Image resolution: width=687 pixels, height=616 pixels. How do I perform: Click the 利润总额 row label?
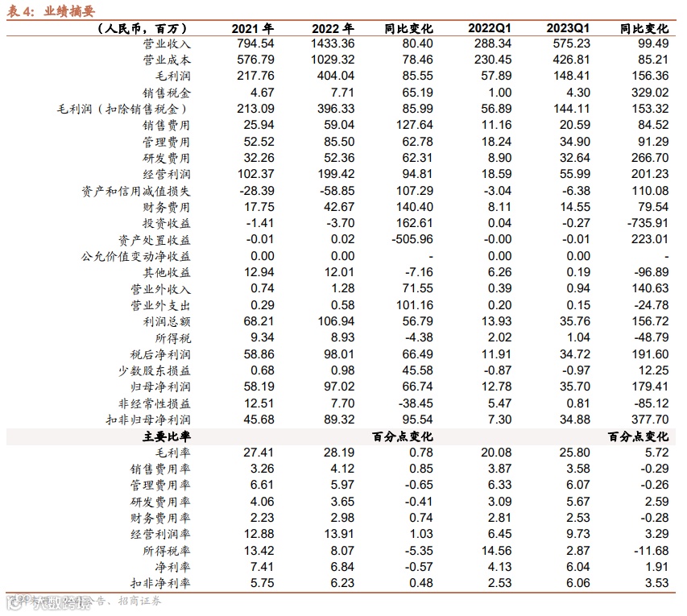pos(167,322)
